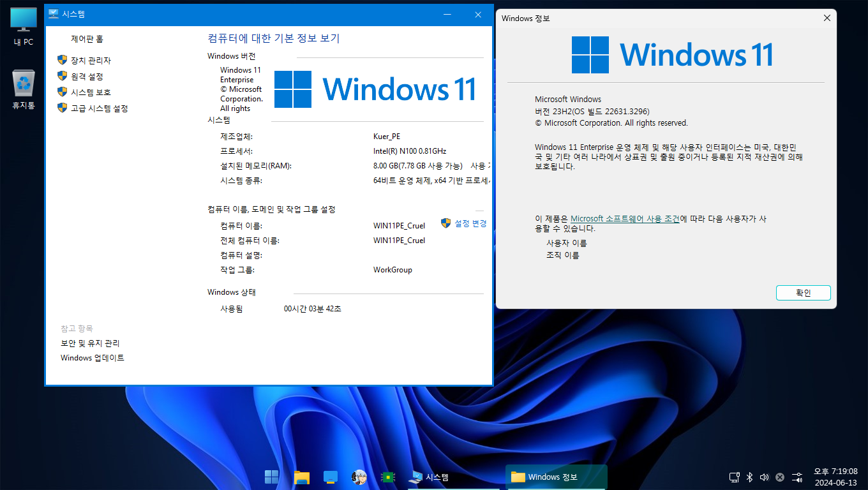Click 작업 그룹 value WorkGroup
The height and width of the screenshot is (490, 868).
coord(393,270)
